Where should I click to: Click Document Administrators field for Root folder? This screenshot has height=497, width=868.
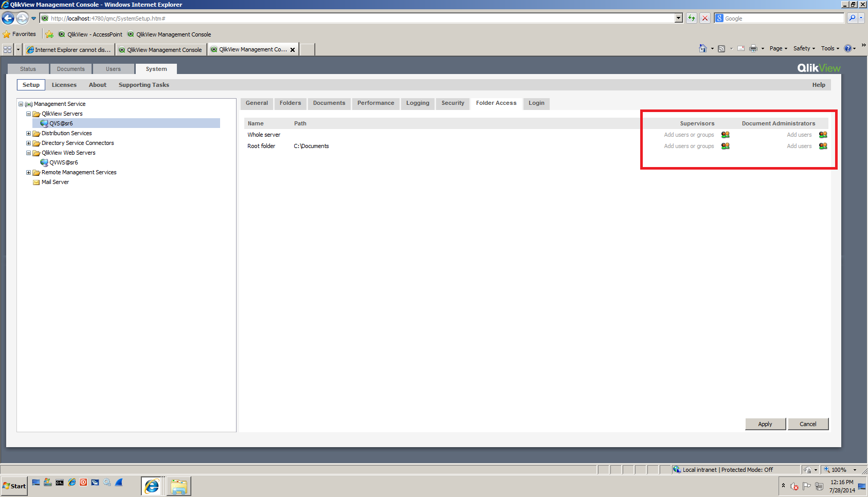click(x=799, y=146)
